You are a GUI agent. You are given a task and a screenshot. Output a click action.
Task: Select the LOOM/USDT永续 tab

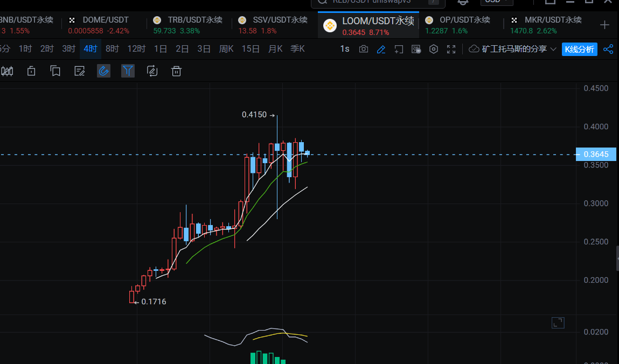(x=368, y=25)
